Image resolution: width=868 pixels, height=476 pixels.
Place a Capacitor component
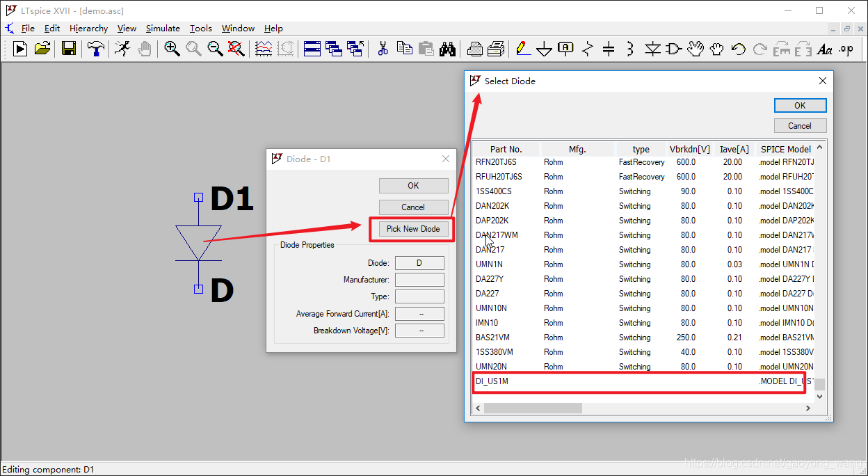(609, 49)
